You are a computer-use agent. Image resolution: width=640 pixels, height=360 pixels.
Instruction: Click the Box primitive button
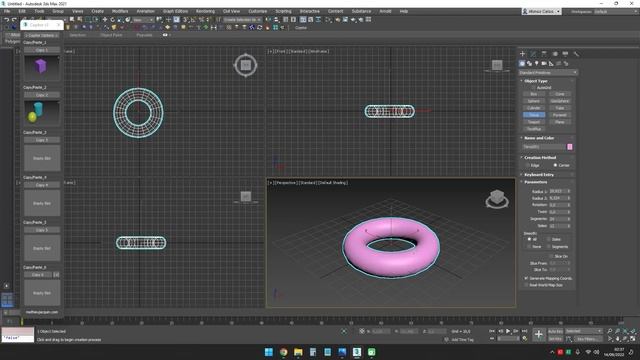point(534,94)
